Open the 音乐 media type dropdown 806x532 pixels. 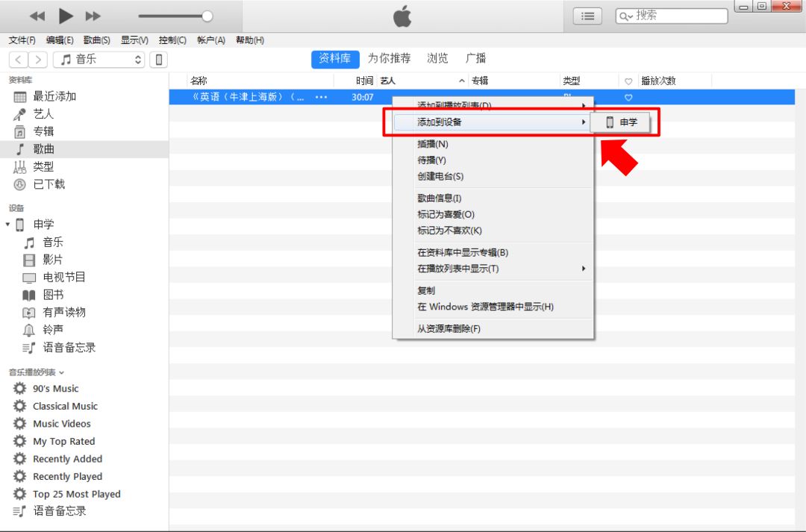point(99,60)
